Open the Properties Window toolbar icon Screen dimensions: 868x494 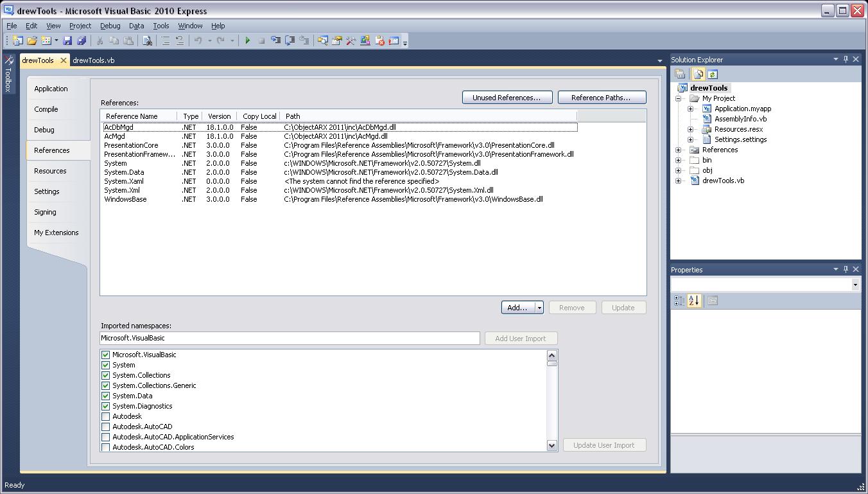click(336, 40)
